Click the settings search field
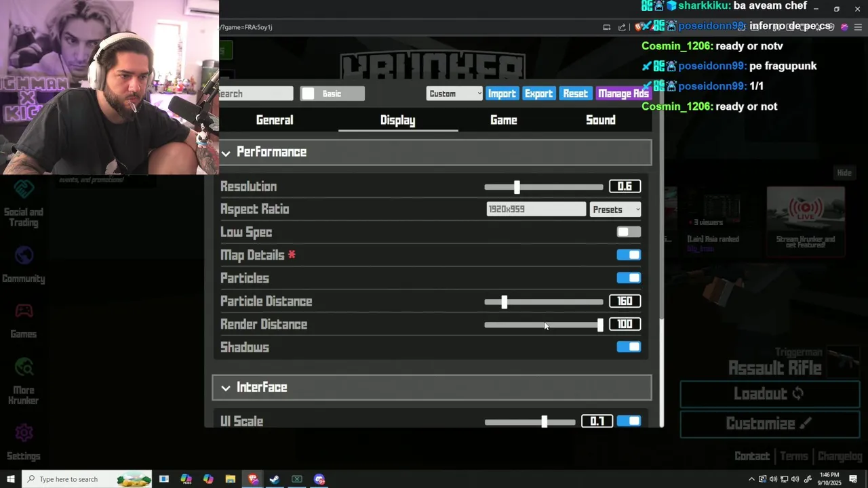This screenshot has height=488, width=868. (x=256, y=94)
